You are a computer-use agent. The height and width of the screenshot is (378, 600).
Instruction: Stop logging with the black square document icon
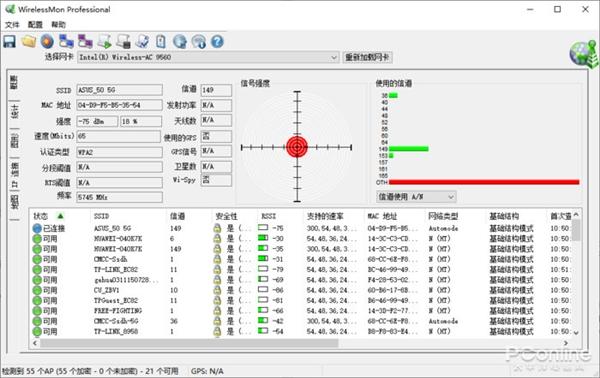click(x=124, y=41)
